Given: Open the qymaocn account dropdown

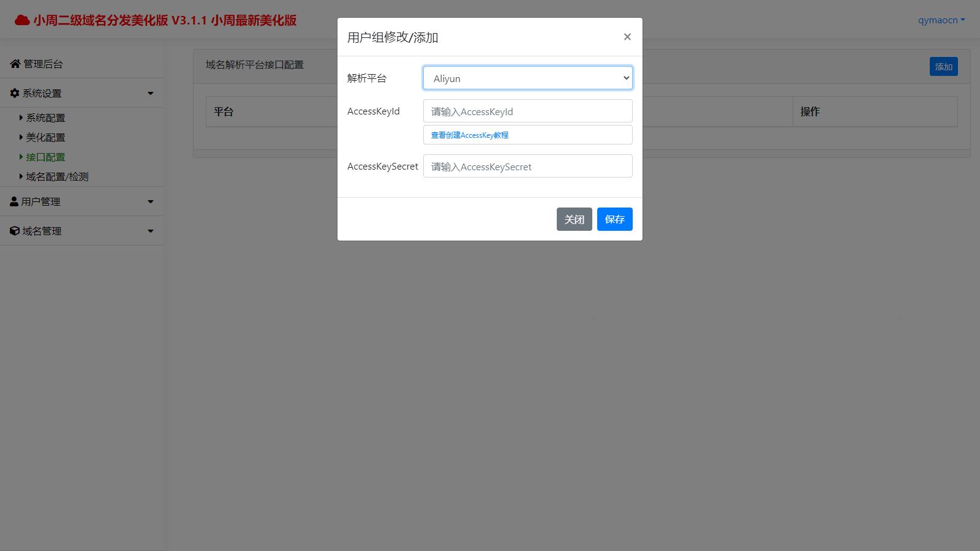Looking at the screenshot, I should click(x=941, y=20).
